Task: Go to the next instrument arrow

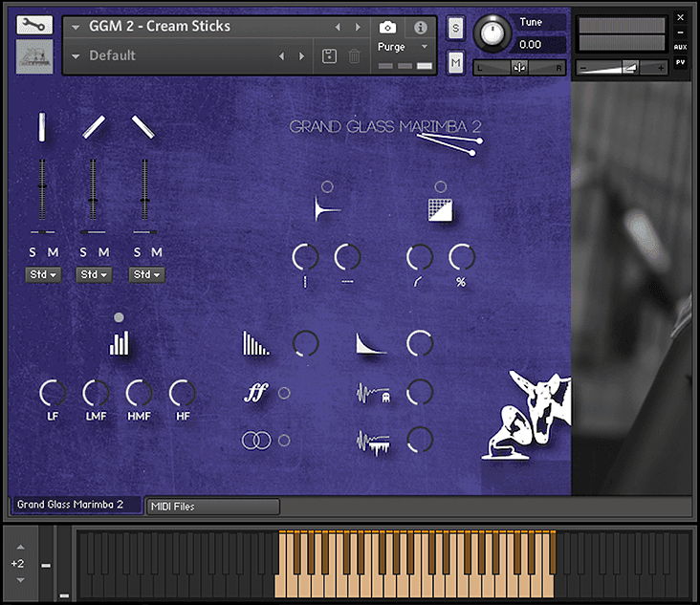Action: tap(358, 27)
